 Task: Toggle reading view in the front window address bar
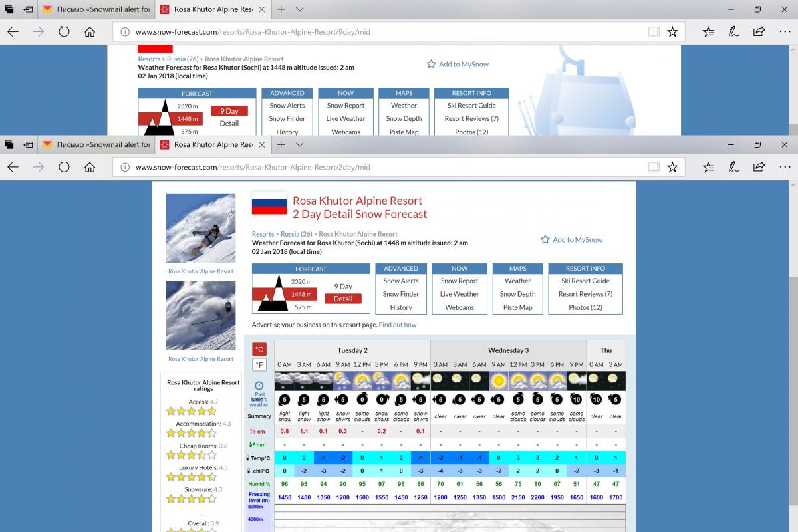pyautogui.click(x=654, y=167)
